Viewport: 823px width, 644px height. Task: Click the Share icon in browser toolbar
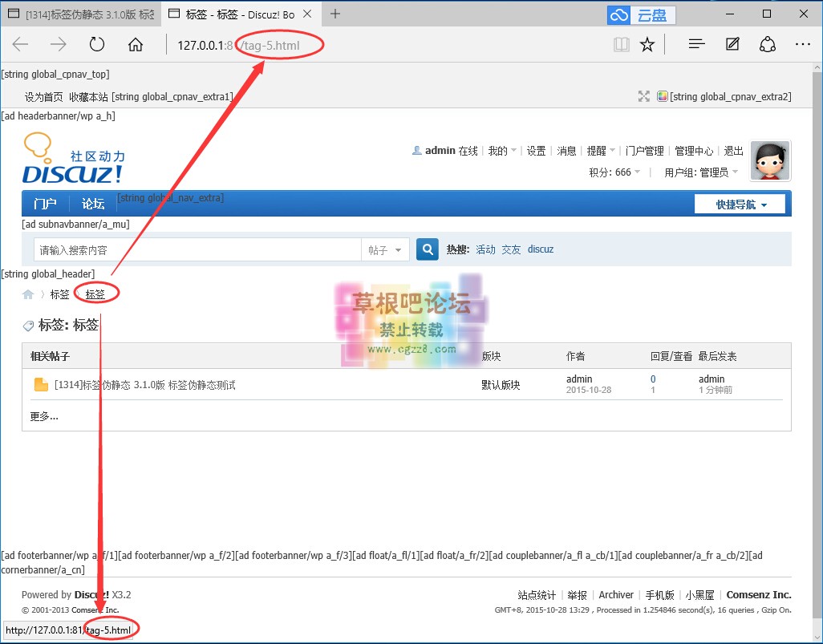point(768,44)
